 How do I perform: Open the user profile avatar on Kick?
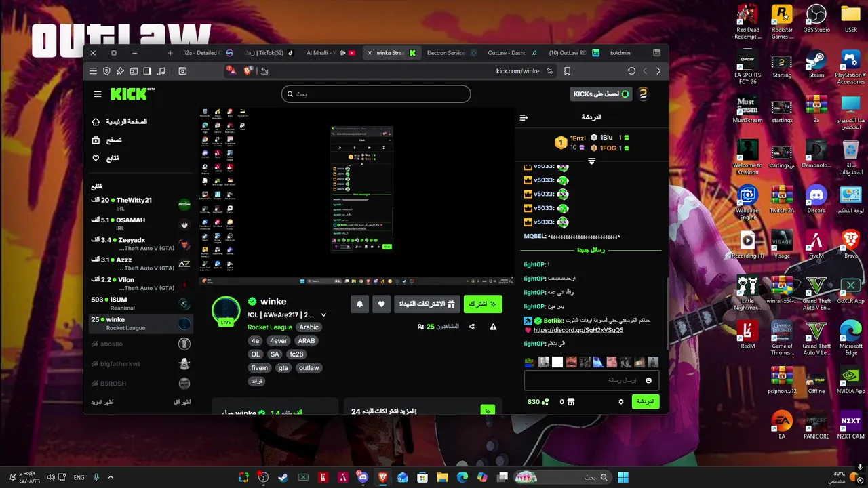tap(643, 94)
